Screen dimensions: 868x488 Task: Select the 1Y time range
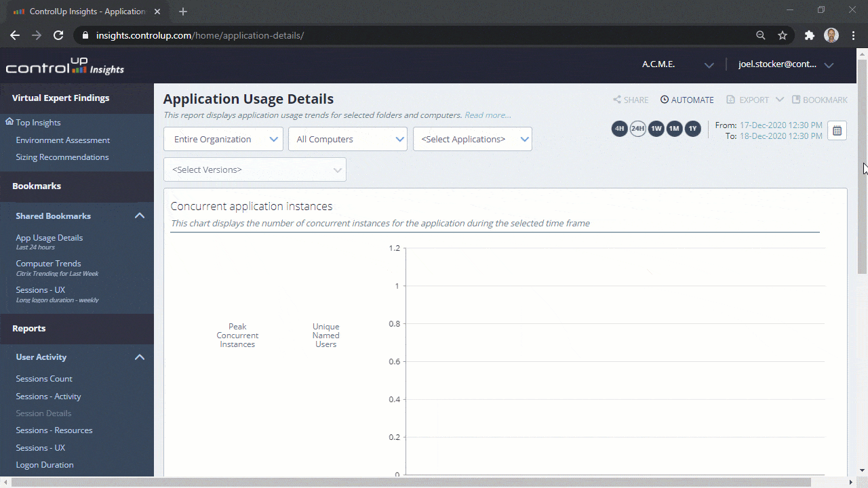pyautogui.click(x=692, y=128)
